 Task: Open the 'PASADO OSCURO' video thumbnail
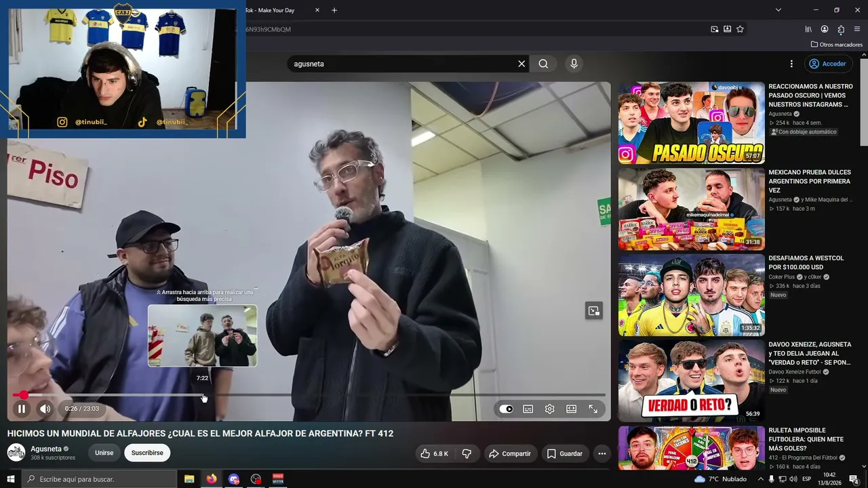click(691, 123)
